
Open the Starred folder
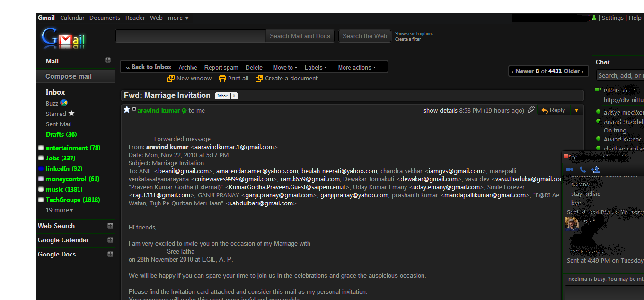point(56,114)
